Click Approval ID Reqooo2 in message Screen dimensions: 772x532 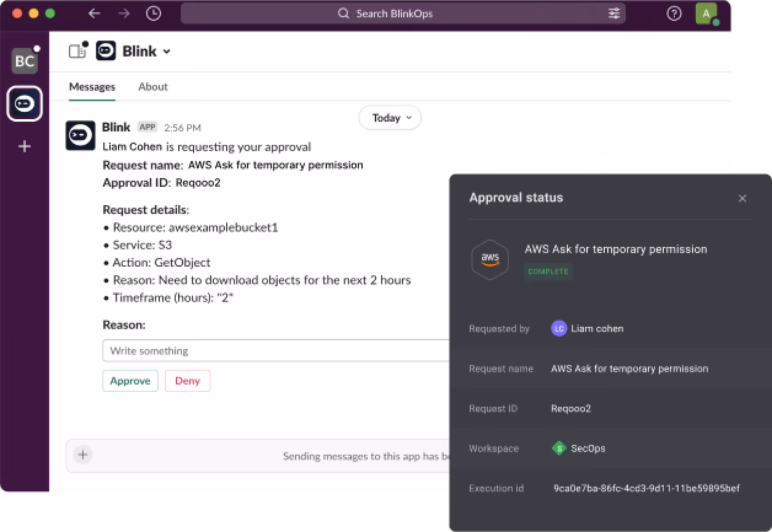tap(162, 182)
